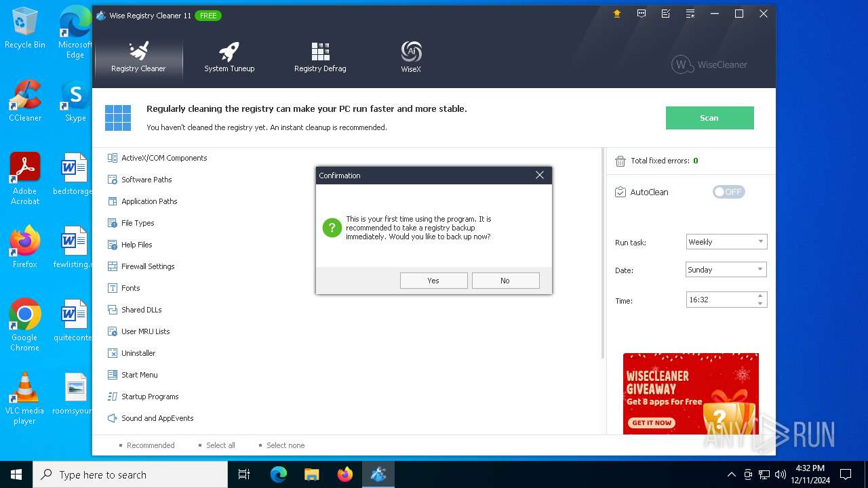This screenshot has width=868, height=488.
Task: Click the notes edit icon in title bar
Action: [x=666, y=14]
